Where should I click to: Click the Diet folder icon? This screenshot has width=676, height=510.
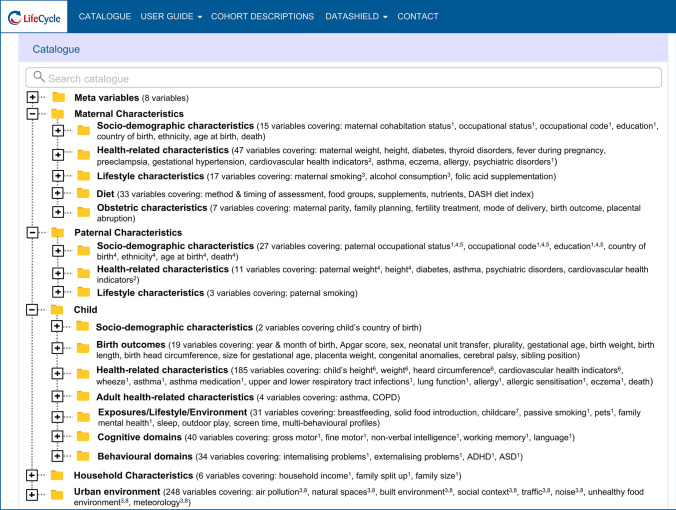83,194
